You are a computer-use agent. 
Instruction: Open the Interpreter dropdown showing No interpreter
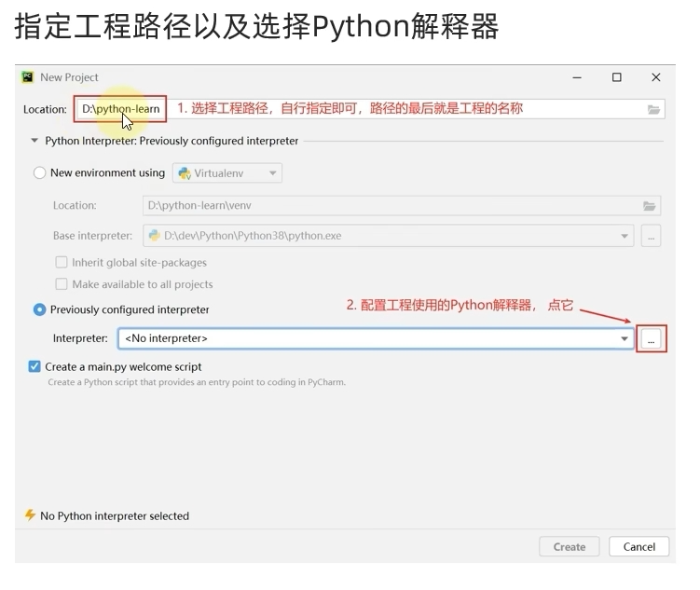pos(376,338)
